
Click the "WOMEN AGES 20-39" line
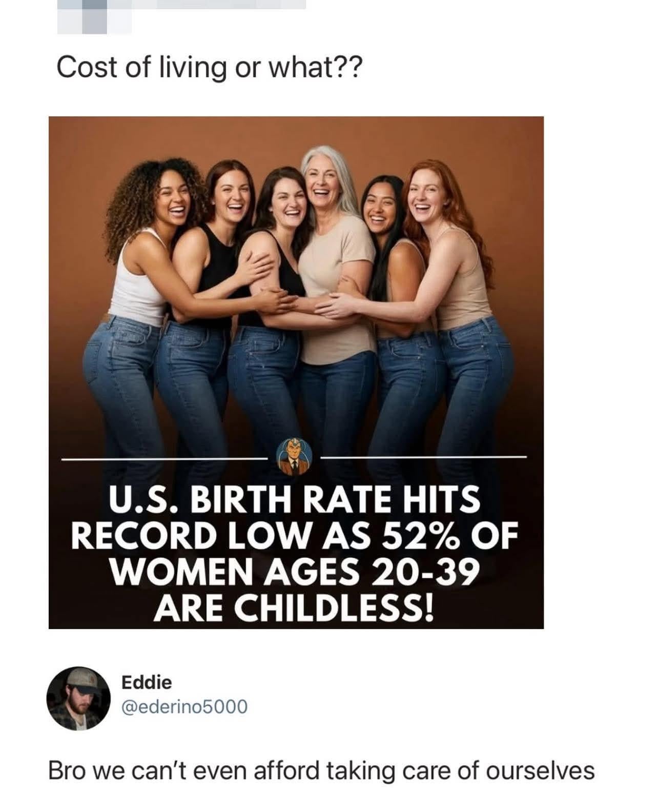click(x=295, y=572)
